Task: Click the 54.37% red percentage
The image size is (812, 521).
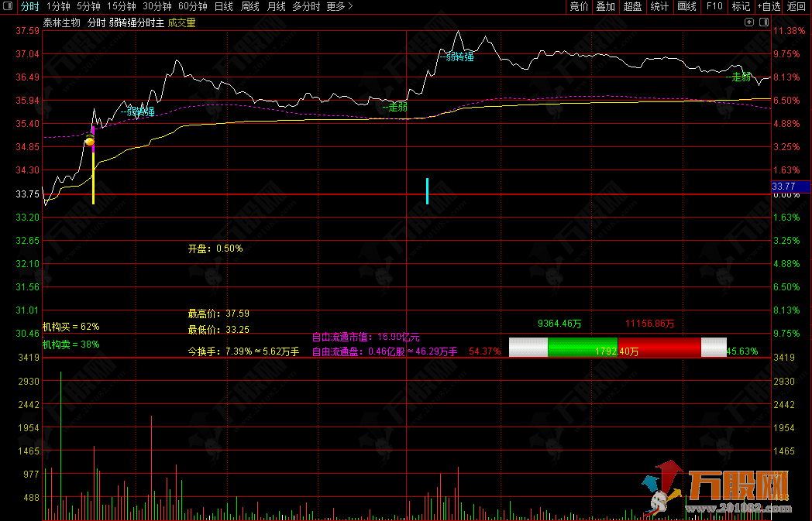Action: coord(485,351)
